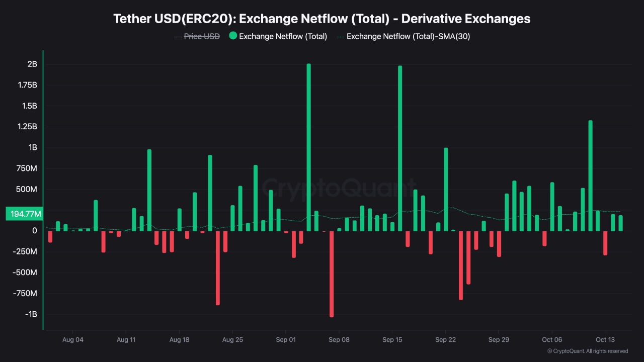Click the green 194.77M value badge

[24, 213]
